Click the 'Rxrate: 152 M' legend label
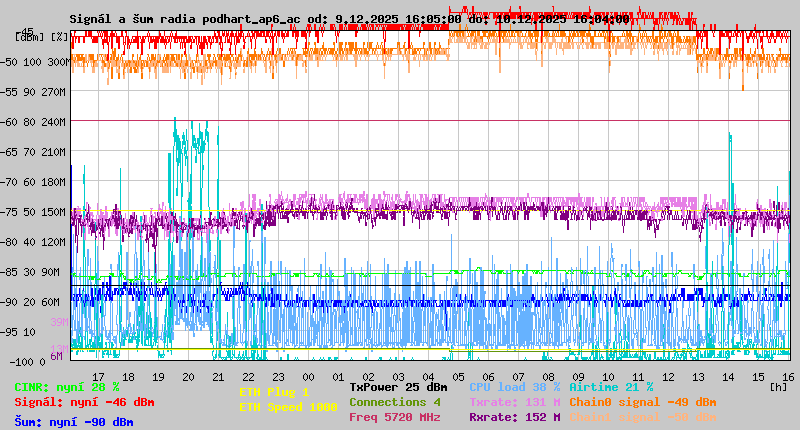 (x=515, y=417)
